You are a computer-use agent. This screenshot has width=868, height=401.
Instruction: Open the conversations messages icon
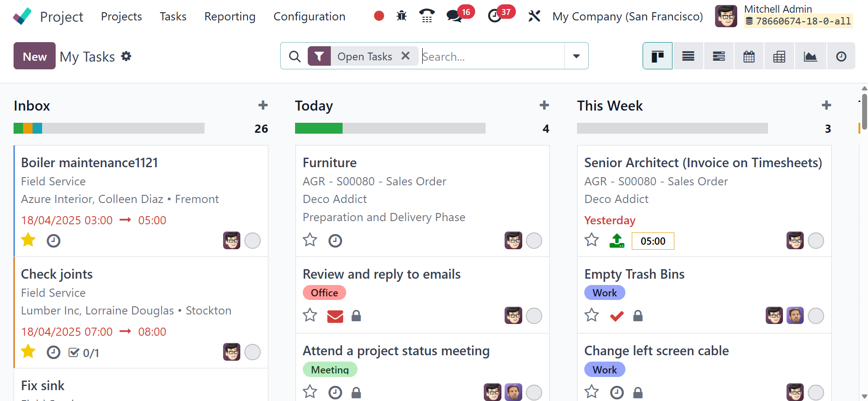point(453,16)
